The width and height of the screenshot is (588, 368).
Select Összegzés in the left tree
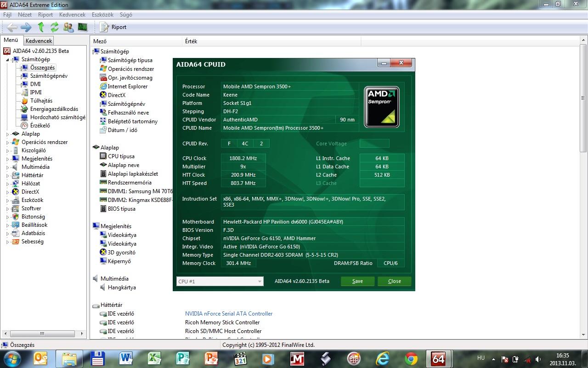(42, 68)
